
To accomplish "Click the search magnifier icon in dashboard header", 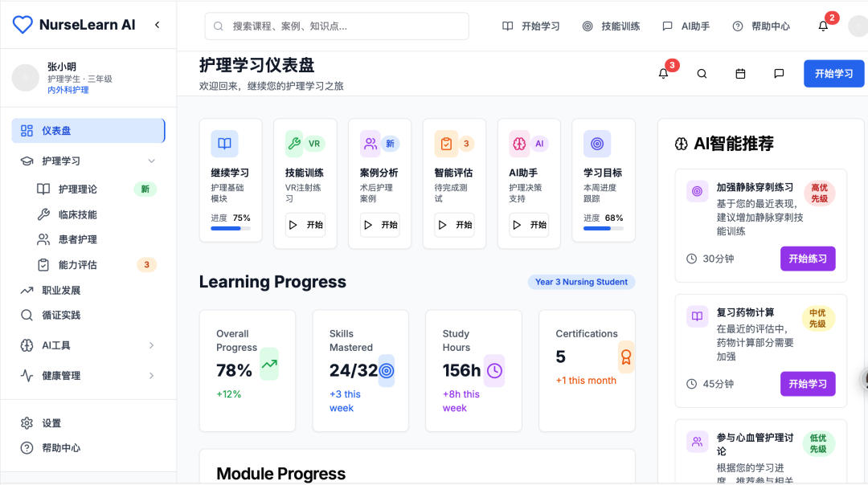I will click(702, 74).
